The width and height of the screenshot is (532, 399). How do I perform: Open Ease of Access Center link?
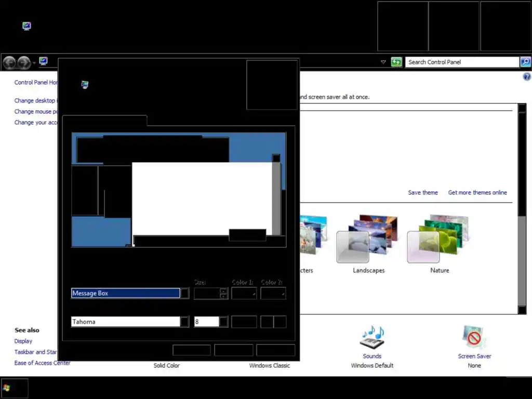pos(42,363)
